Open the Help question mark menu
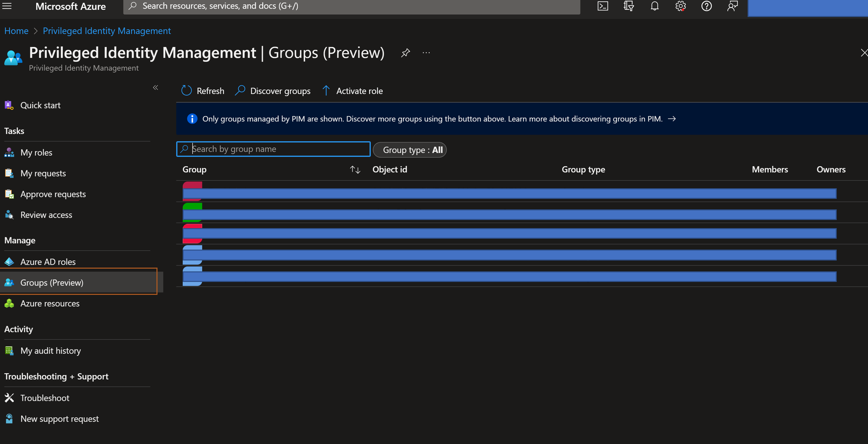Image resolution: width=868 pixels, height=444 pixels. point(706,6)
